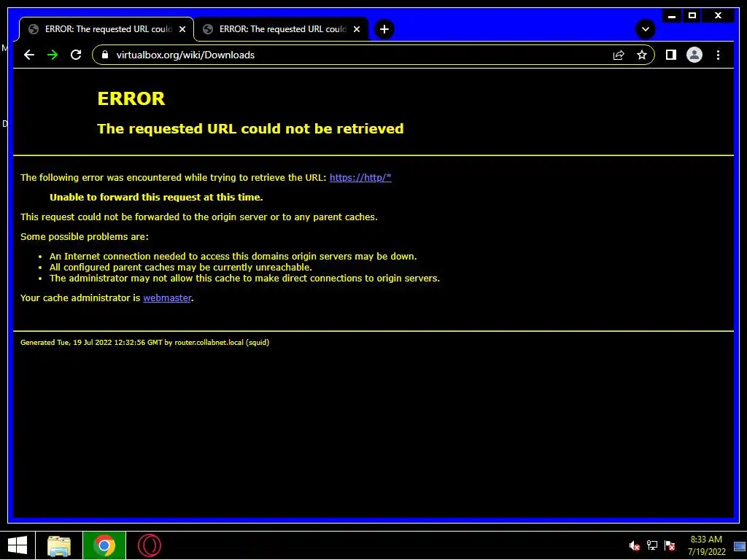Go back to the previous page

tap(29, 55)
